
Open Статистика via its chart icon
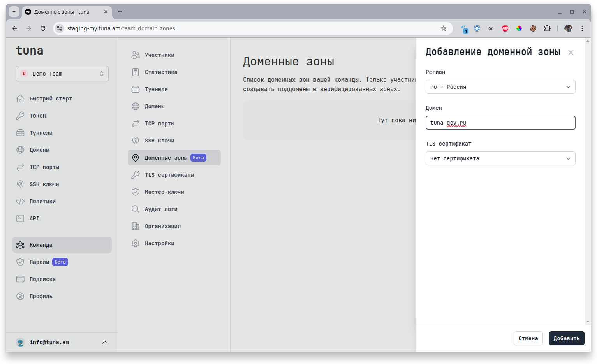(x=136, y=72)
